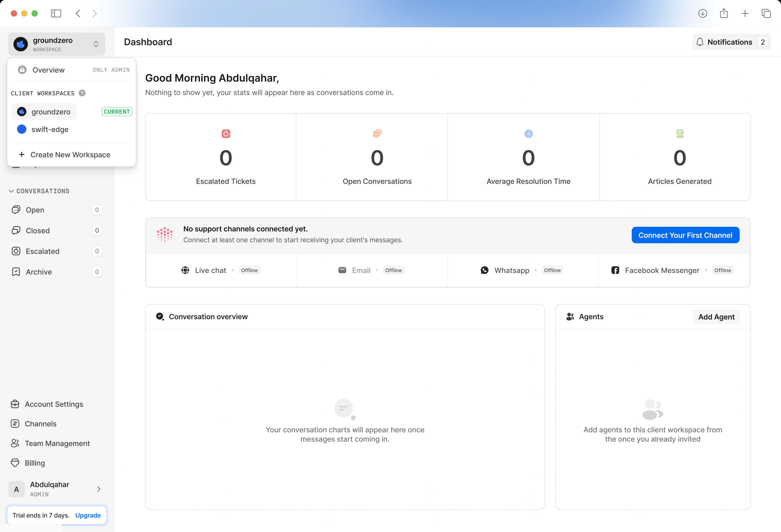The height and width of the screenshot is (532, 781).
Task: Click the swift-edge blue color avatar
Action: [22, 129]
